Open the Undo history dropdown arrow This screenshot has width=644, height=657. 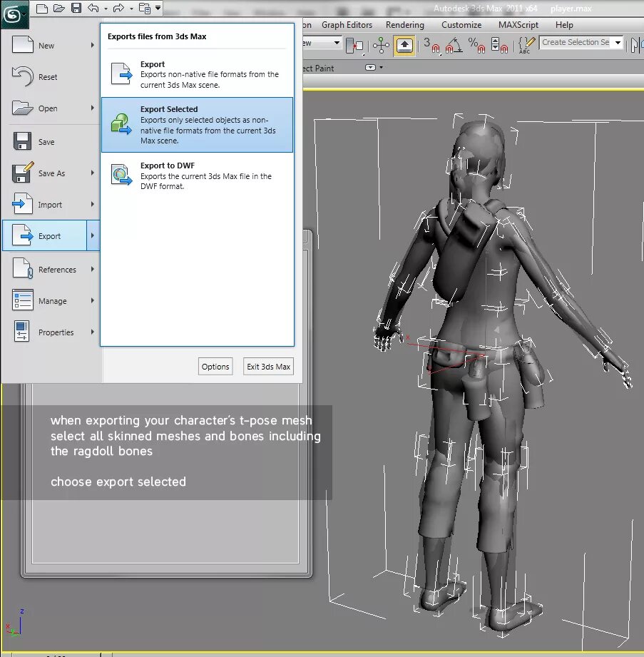point(106,9)
